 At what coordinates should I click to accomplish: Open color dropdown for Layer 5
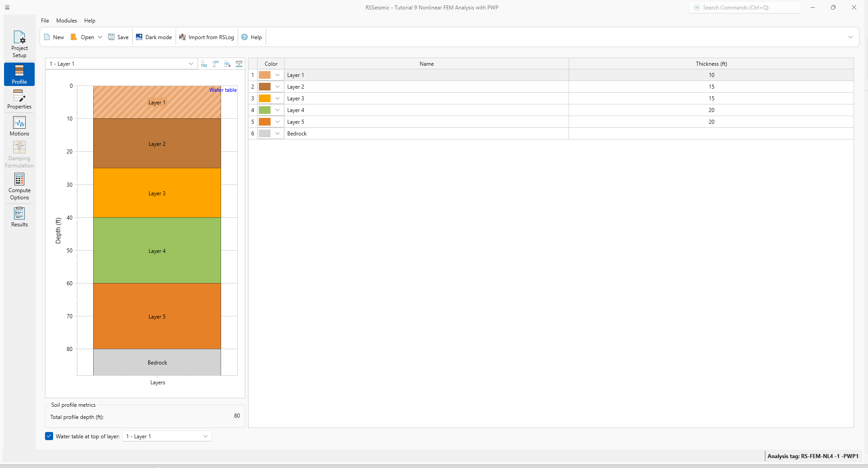tap(277, 122)
